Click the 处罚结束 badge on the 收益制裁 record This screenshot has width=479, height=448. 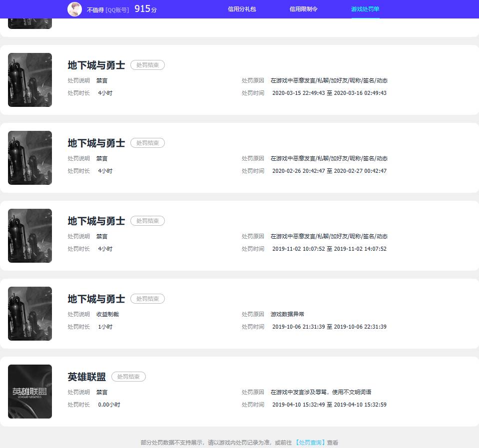point(147,299)
